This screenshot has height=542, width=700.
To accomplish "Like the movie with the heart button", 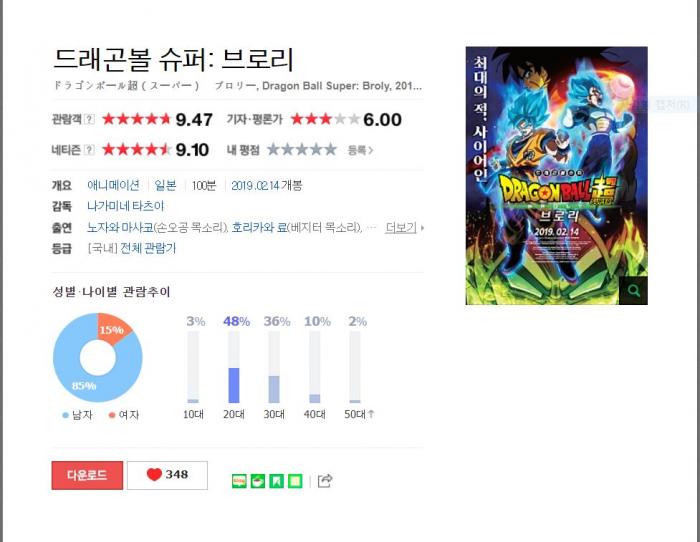I will coord(167,475).
